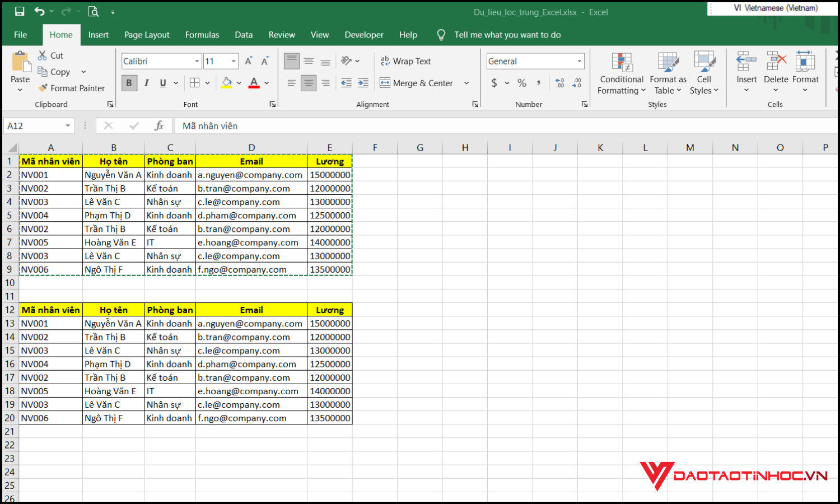Image resolution: width=840 pixels, height=504 pixels.
Task: Apply the Percent number format
Action: pyautogui.click(x=521, y=82)
